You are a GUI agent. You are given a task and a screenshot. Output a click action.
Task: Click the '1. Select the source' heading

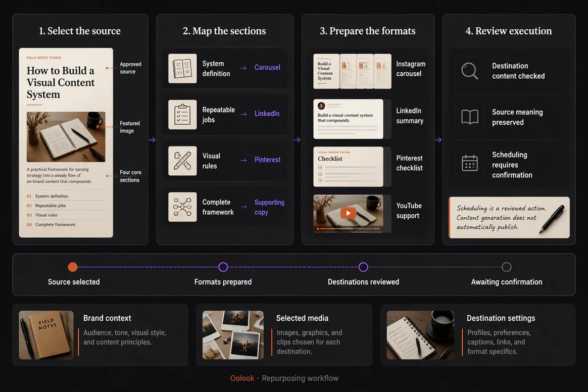[80, 31]
